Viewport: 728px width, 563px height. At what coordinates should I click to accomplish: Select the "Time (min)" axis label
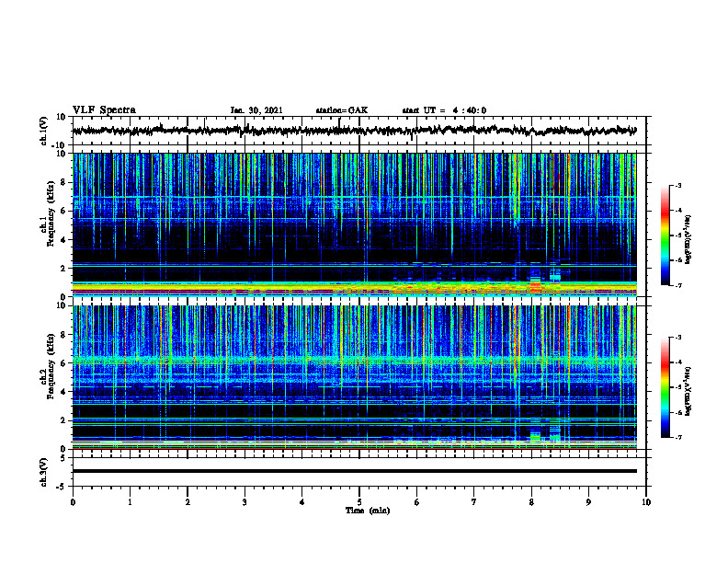(368, 511)
